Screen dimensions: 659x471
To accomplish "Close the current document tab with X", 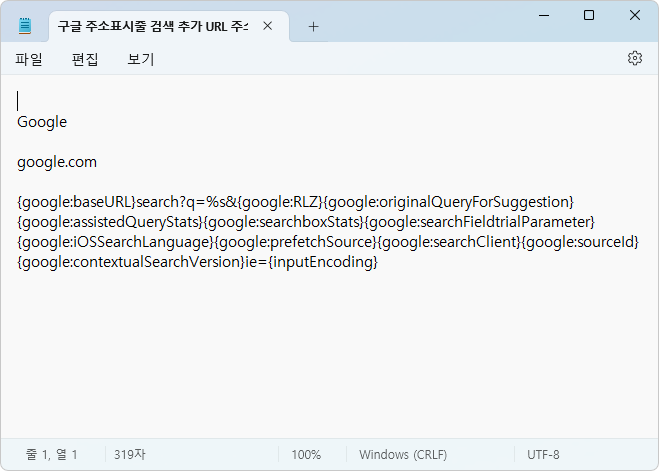I will [267, 26].
